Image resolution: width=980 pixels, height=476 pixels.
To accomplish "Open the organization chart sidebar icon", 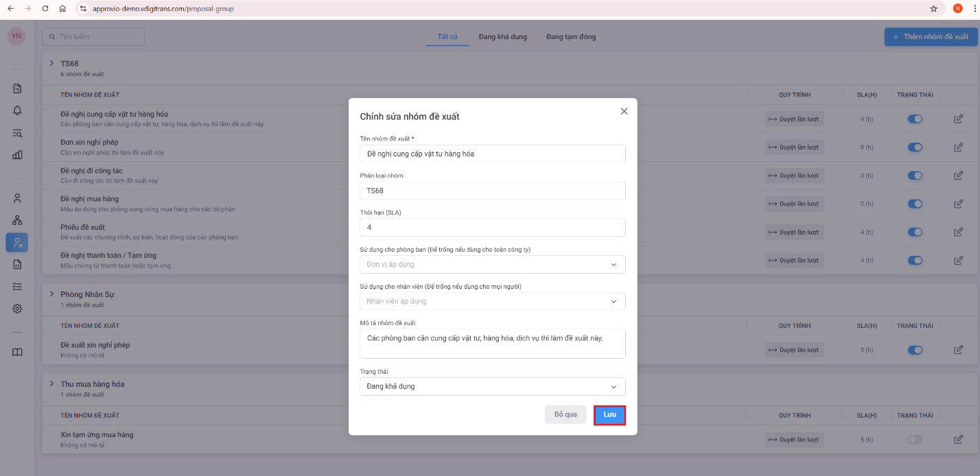I will pyautogui.click(x=17, y=220).
